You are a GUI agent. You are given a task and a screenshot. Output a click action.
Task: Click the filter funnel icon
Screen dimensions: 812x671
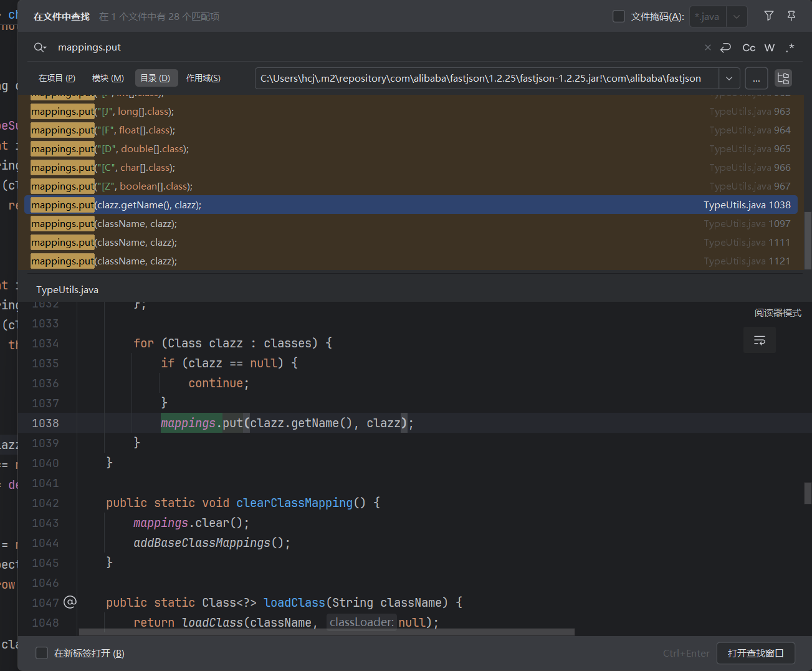tap(768, 16)
